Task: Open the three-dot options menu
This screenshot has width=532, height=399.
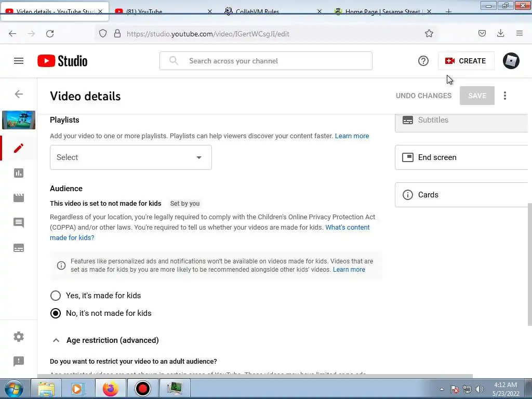Action: [x=505, y=96]
